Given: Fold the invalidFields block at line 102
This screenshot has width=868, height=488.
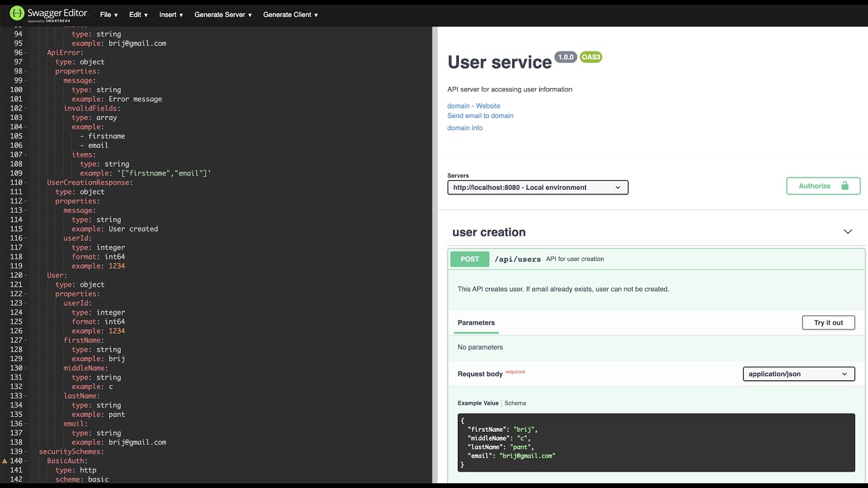Looking at the screenshot, I should [25, 108].
